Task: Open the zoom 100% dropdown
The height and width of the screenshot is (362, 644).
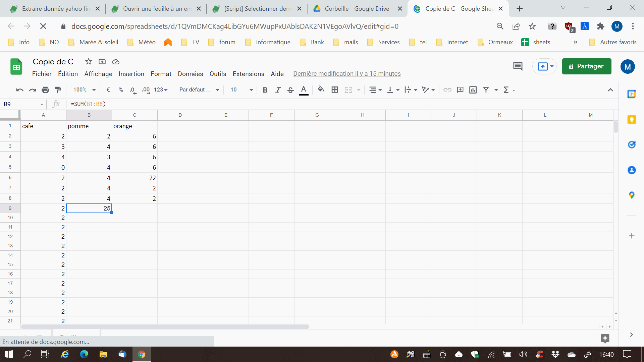Action: point(85,90)
